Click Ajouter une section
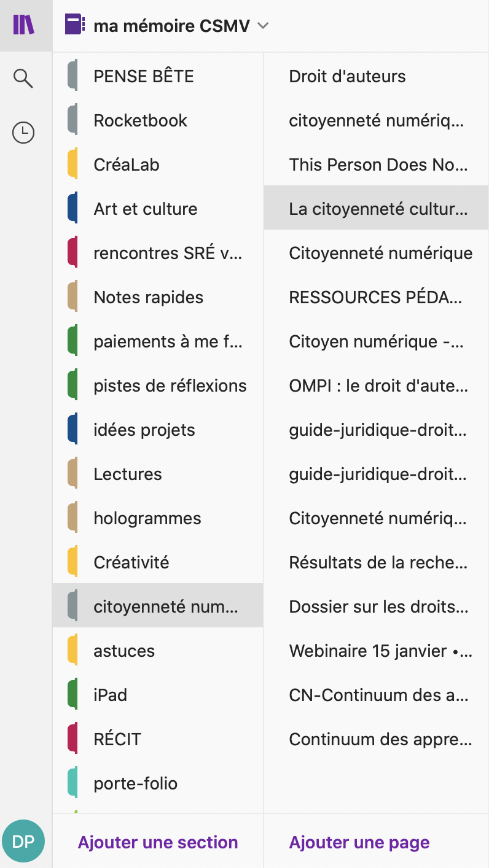 tap(158, 842)
